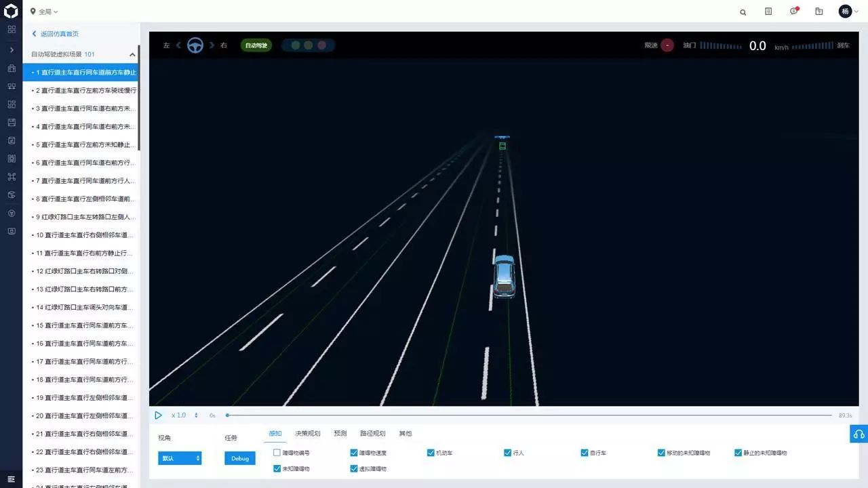The image size is (868, 488).
Task: Switch to the 路径规划 tab
Action: (373, 434)
